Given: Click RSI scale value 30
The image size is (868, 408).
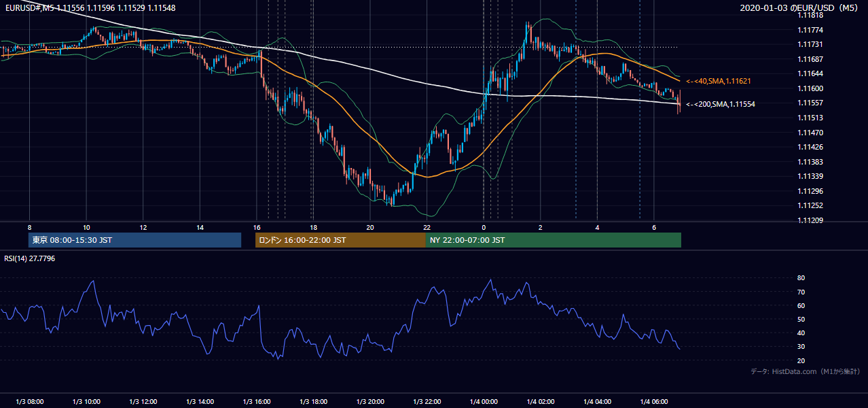Looking at the screenshot, I should click(801, 347).
